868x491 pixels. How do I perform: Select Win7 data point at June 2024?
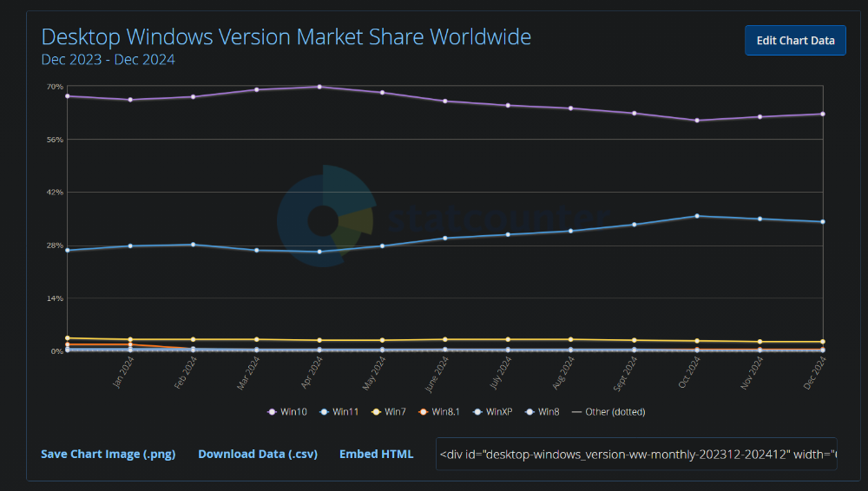(445, 339)
